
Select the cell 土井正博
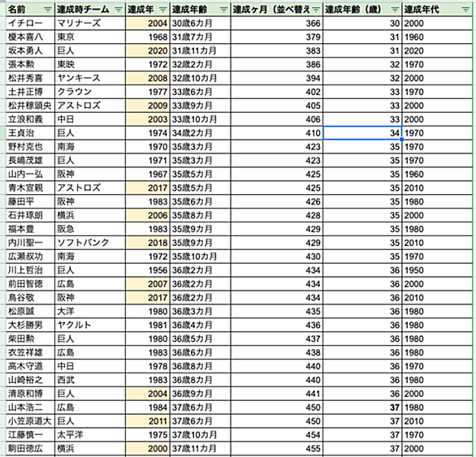(x=30, y=92)
